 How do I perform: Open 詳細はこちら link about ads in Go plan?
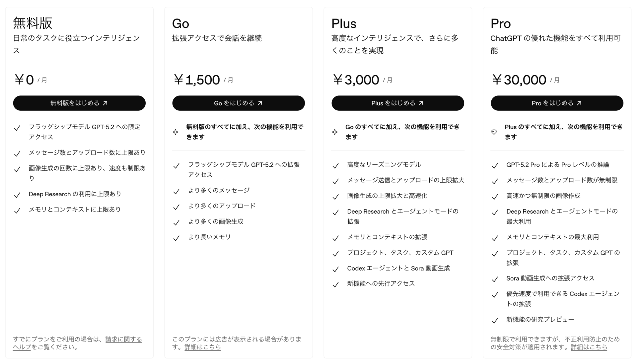click(202, 347)
